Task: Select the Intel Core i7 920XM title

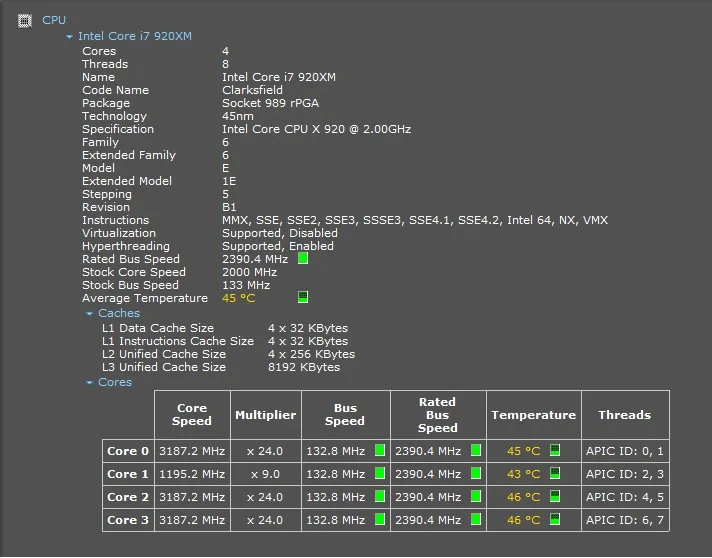Action: (x=135, y=36)
